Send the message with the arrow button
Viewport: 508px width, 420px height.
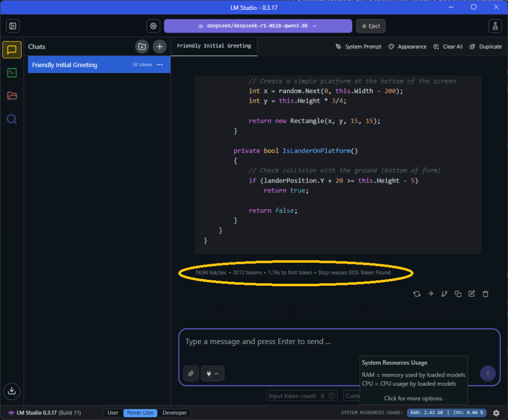click(x=488, y=373)
